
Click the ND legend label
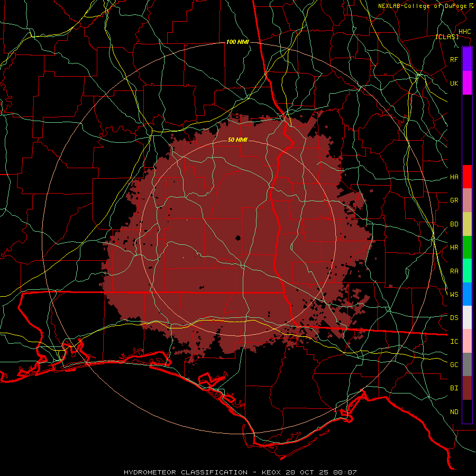coord(454,412)
